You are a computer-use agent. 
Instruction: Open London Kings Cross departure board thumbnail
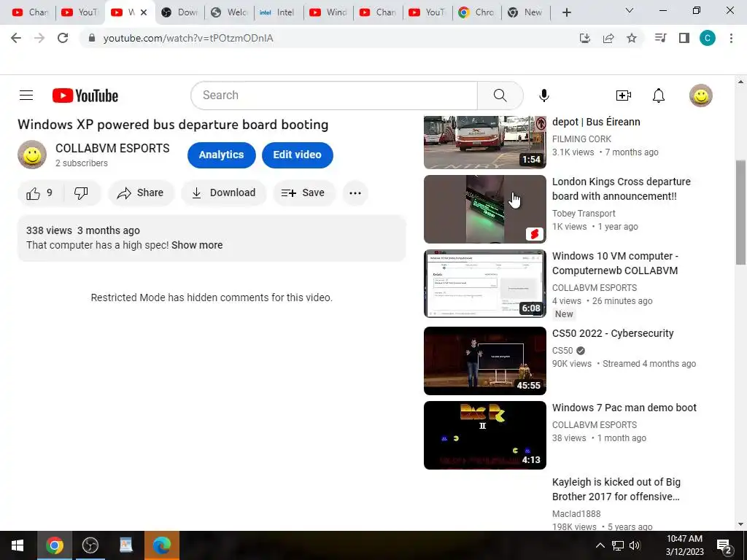coord(485,209)
